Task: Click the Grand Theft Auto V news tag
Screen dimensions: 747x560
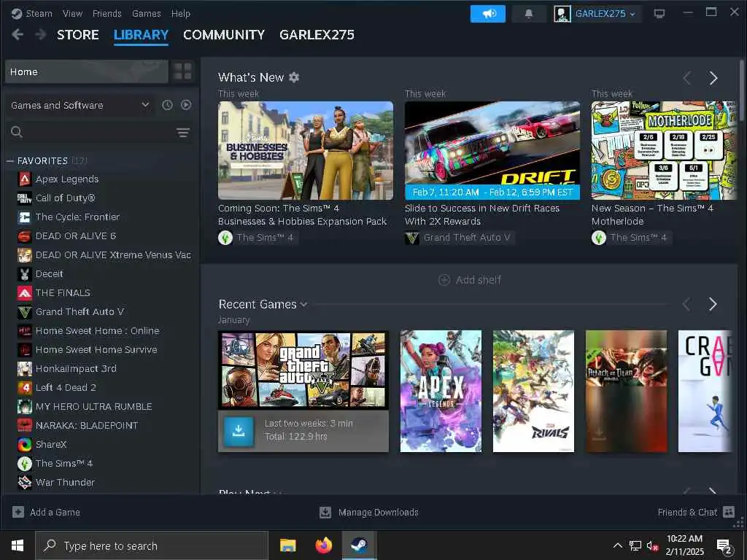Action: (x=460, y=238)
